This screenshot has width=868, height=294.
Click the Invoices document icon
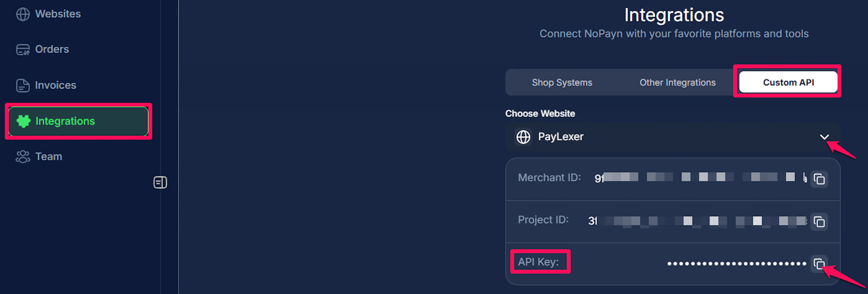pyautogui.click(x=23, y=86)
